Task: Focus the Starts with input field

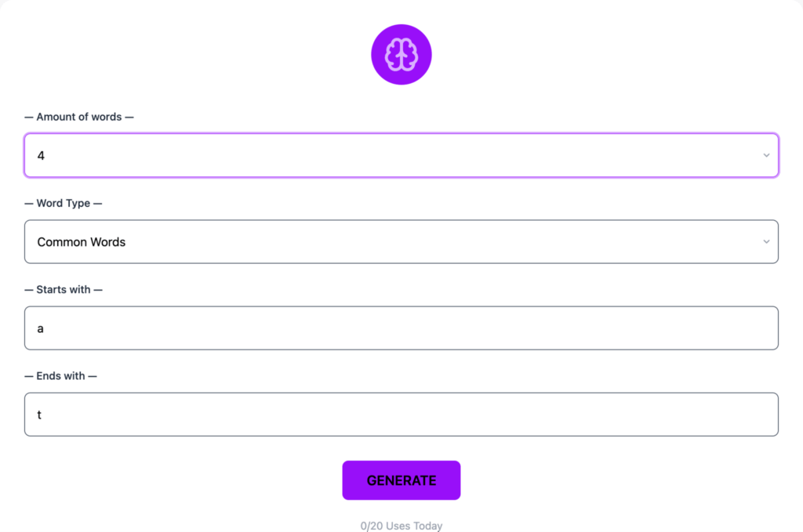Action: tap(401, 328)
